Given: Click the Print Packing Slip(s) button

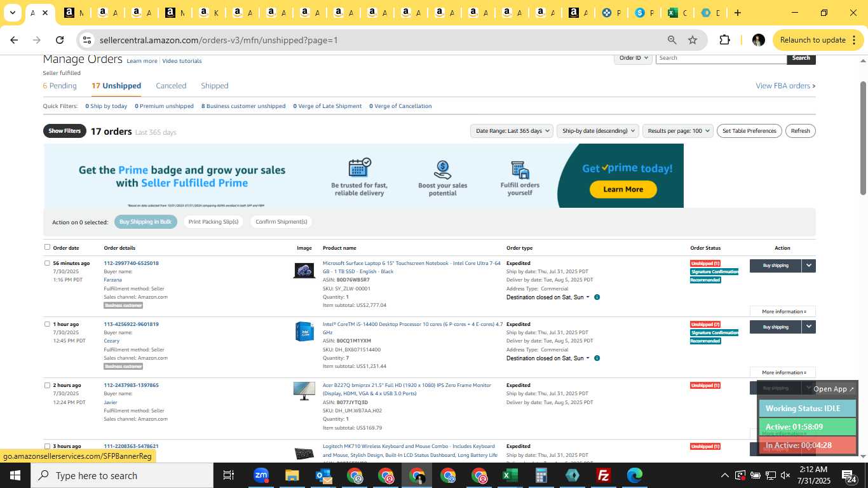Looking at the screenshot, I should click(214, 222).
